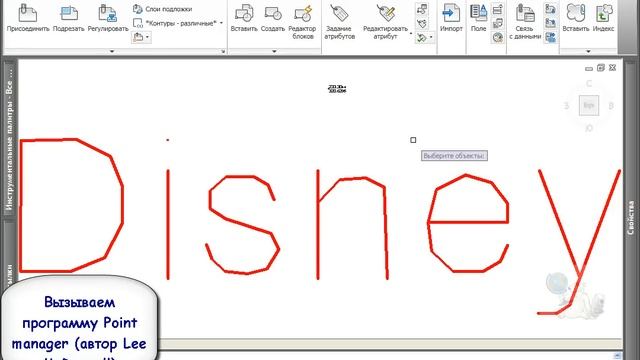The image size is (640, 360).
Task: Open the attribute display dropdown with green check
Action: click(424, 38)
